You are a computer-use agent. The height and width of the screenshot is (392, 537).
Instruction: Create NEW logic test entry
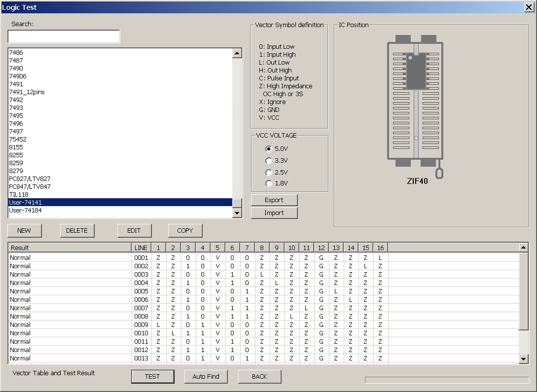[24, 231]
